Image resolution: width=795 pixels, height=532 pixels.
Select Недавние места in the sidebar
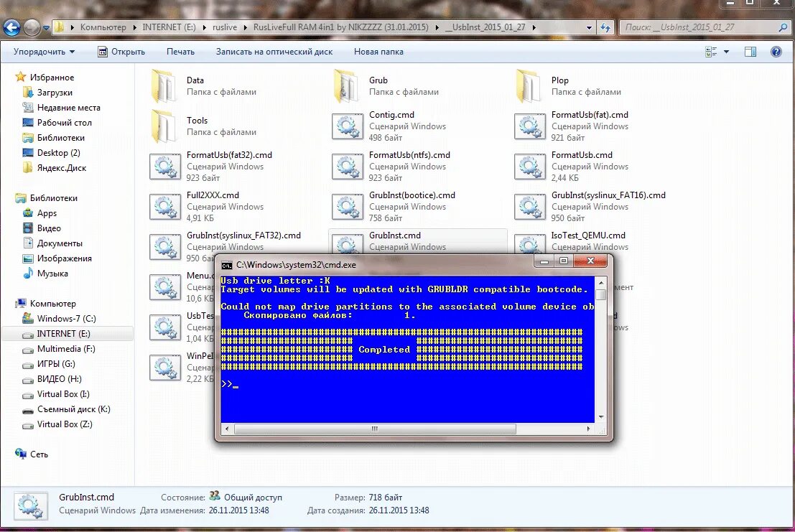(x=68, y=108)
